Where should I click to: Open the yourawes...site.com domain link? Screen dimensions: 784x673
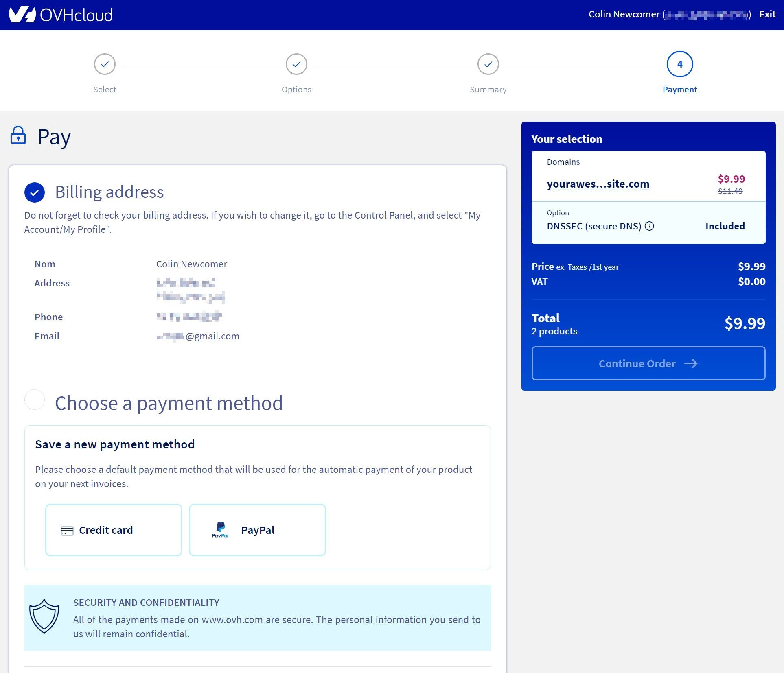[x=598, y=184]
